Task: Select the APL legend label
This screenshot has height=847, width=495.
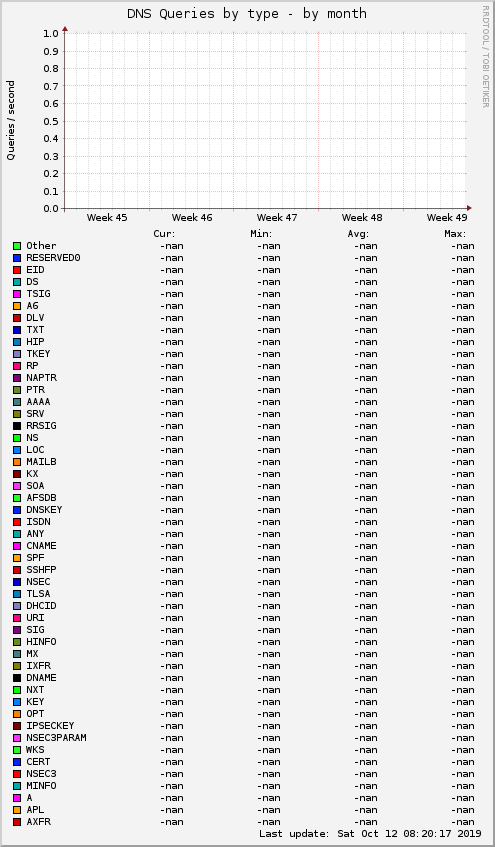Action: 35,810
